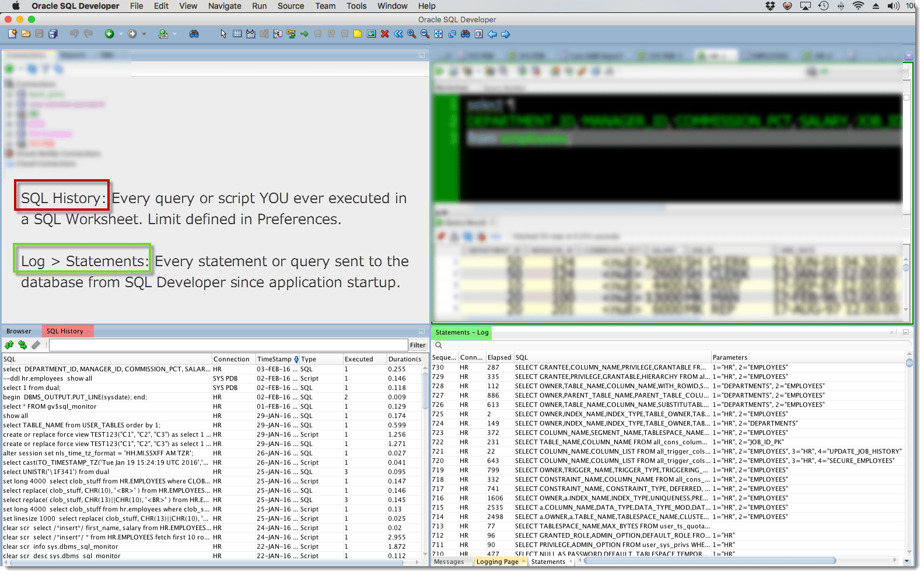The image size is (924, 575).
Task: Click the Statements log horizontal scrollbar
Action: (709, 560)
